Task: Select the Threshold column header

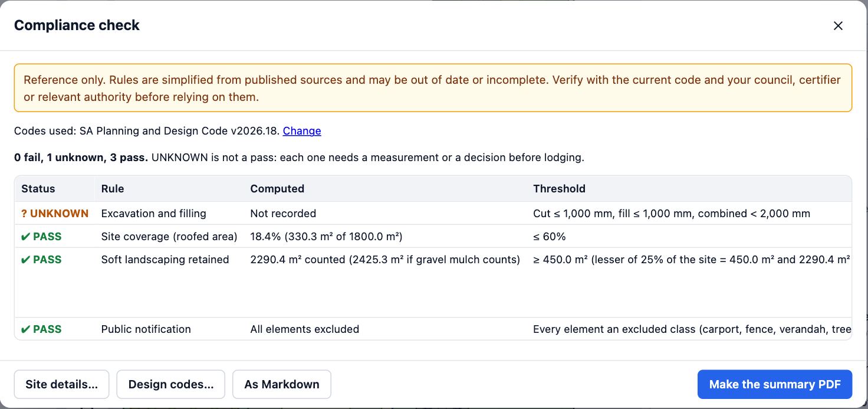Action: point(559,189)
